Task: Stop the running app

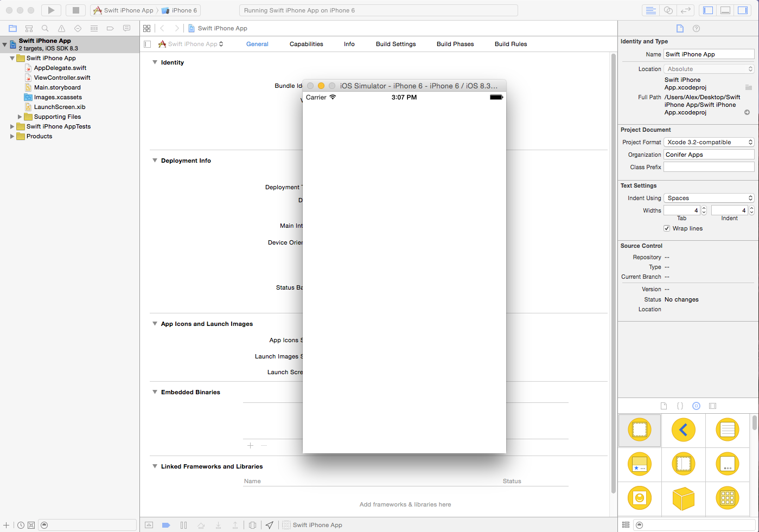Action: click(75, 10)
